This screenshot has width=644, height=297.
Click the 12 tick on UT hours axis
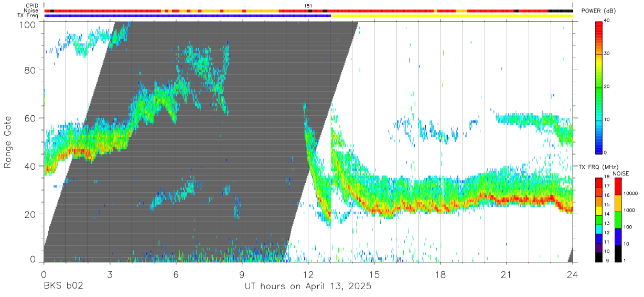[308, 275]
